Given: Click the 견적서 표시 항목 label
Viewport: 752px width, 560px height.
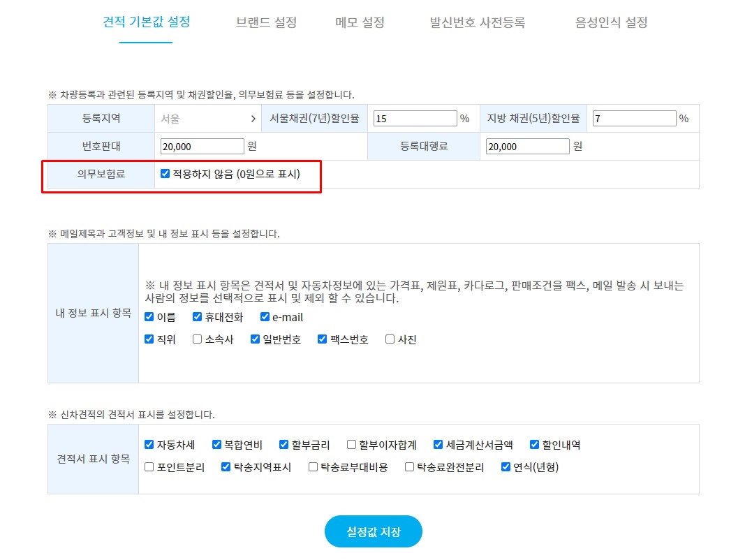Looking at the screenshot, I should 94,459.
